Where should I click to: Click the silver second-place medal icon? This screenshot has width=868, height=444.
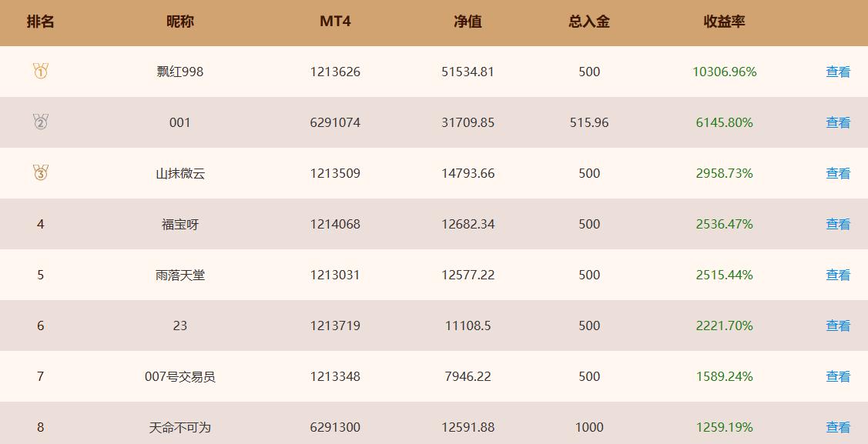point(40,122)
